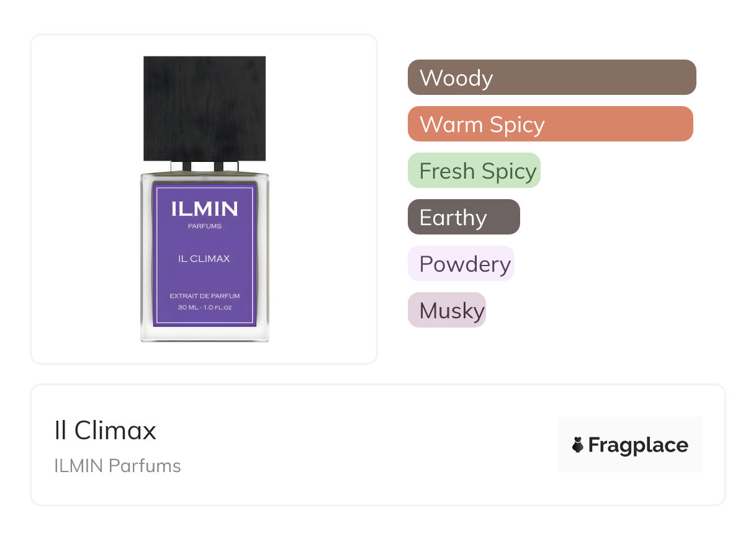Select the Musky accord tag
Viewport: 756px width, 536px height.
pos(446,310)
